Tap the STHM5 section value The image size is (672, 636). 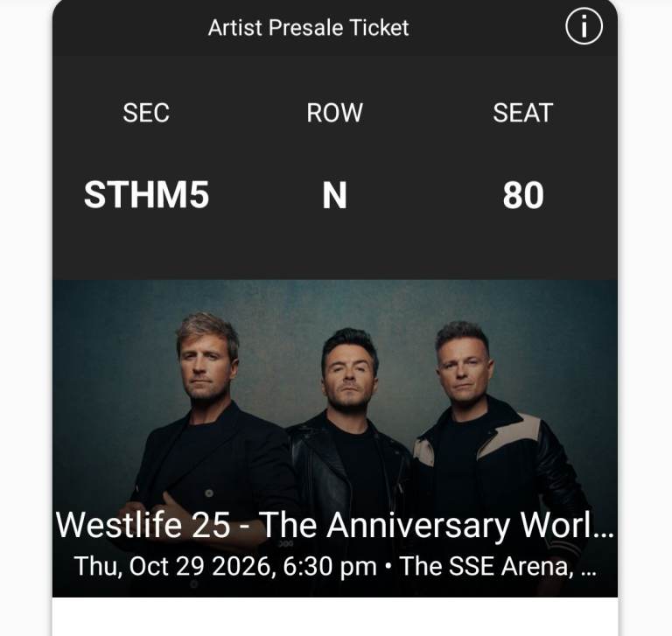[147, 195]
